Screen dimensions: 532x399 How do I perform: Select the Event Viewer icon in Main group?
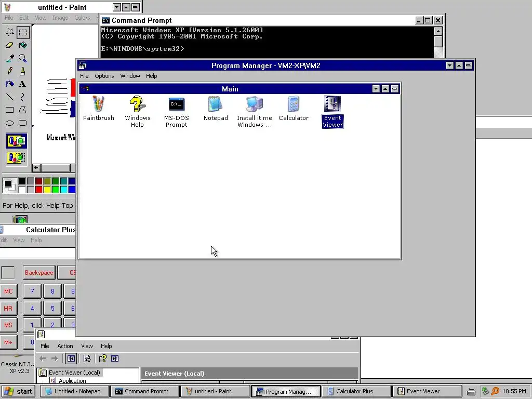pos(332,112)
